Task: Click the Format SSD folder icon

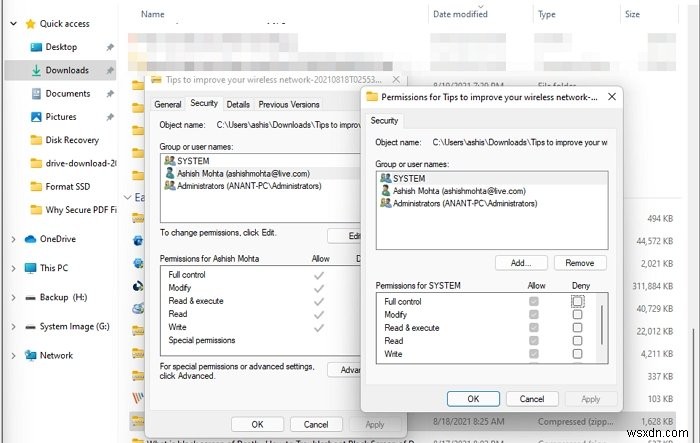Action: pyautogui.click(x=36, y=186)
